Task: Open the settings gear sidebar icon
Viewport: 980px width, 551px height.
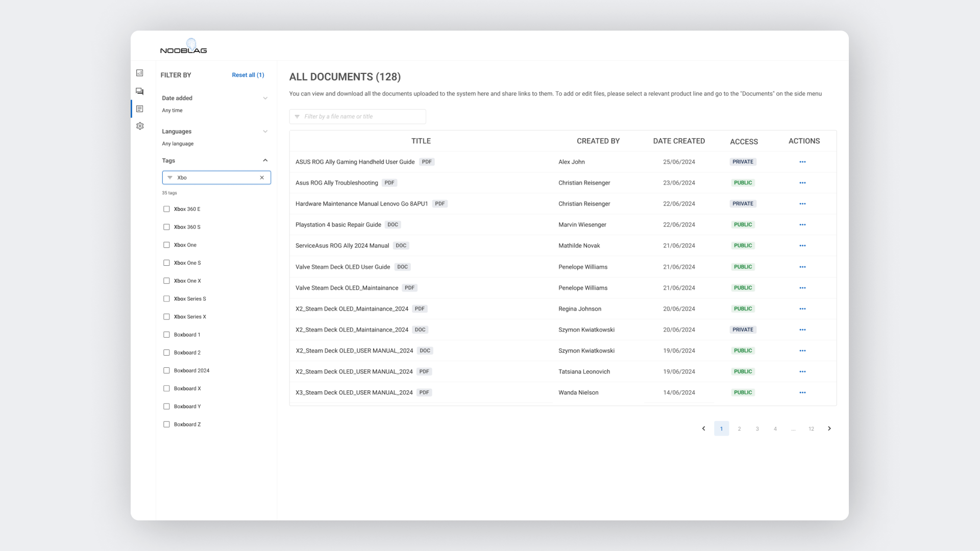Action: (x=140, y=126)
